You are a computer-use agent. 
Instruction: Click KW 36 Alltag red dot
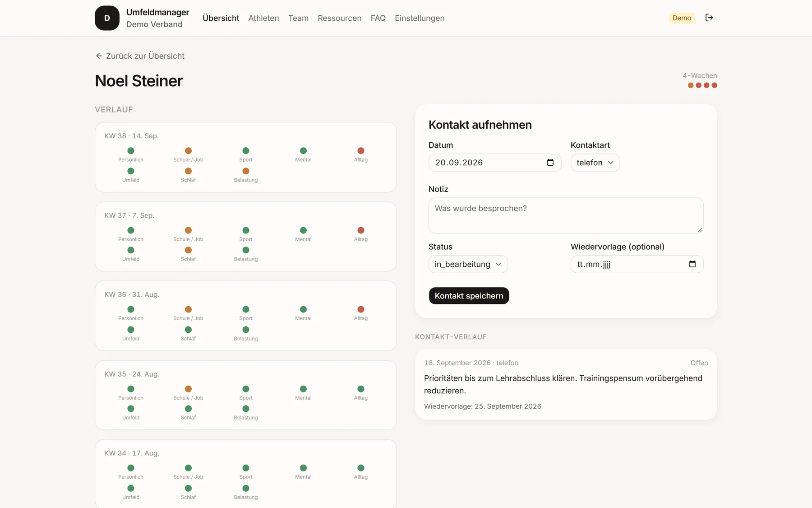tap(361, 309)
